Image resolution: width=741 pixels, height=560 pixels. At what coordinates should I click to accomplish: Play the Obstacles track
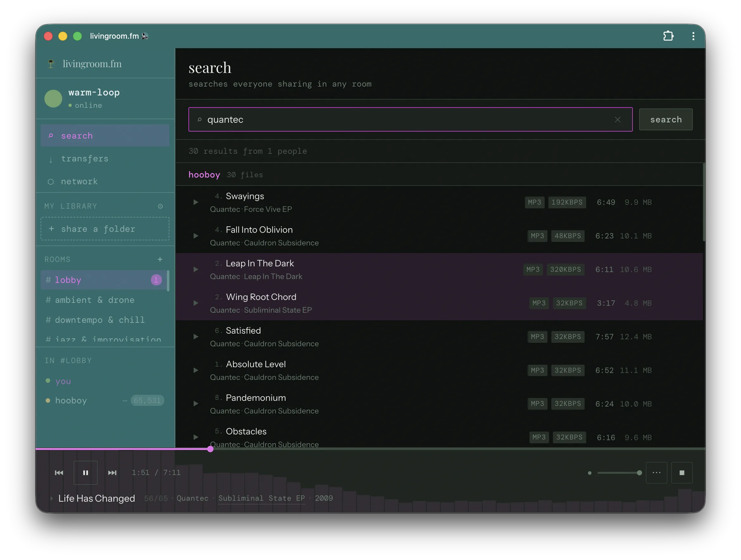point(196,437)
